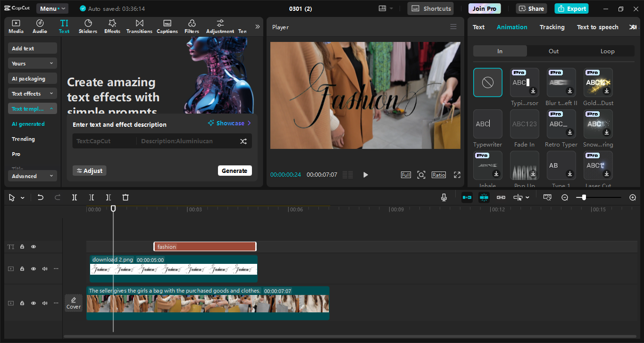
Task: Expand the Text effects category
Action: coord(32,94)
